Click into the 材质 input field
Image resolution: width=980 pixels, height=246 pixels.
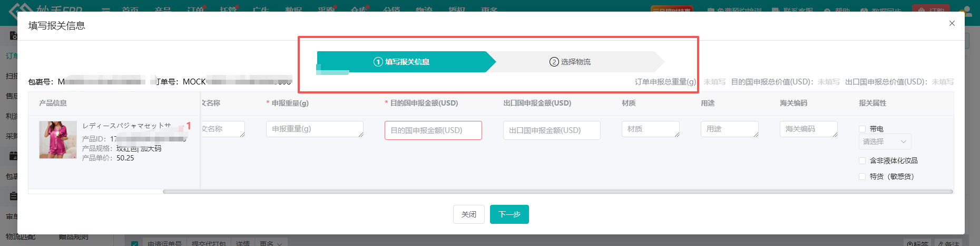pyautogui.click(x=651, y=129)
